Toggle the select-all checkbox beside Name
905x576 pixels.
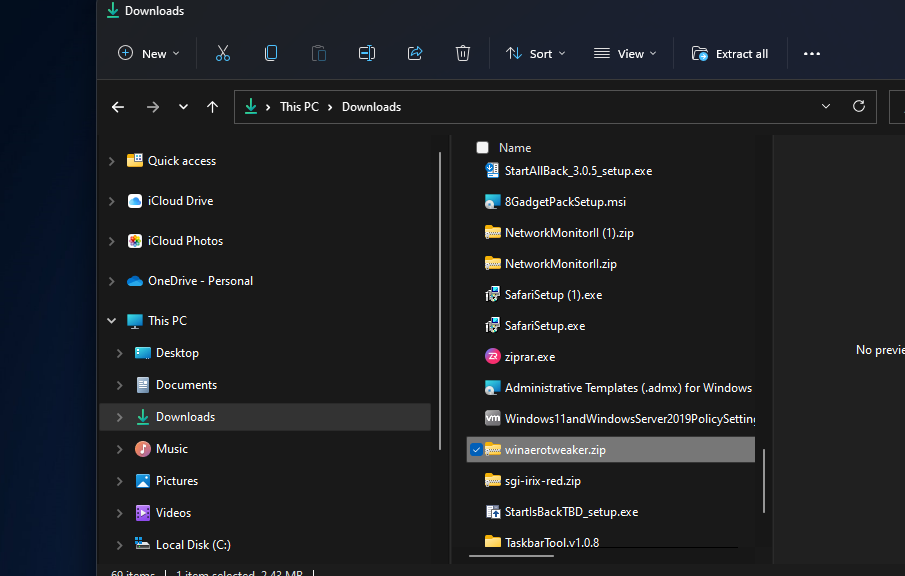(482, 147)
